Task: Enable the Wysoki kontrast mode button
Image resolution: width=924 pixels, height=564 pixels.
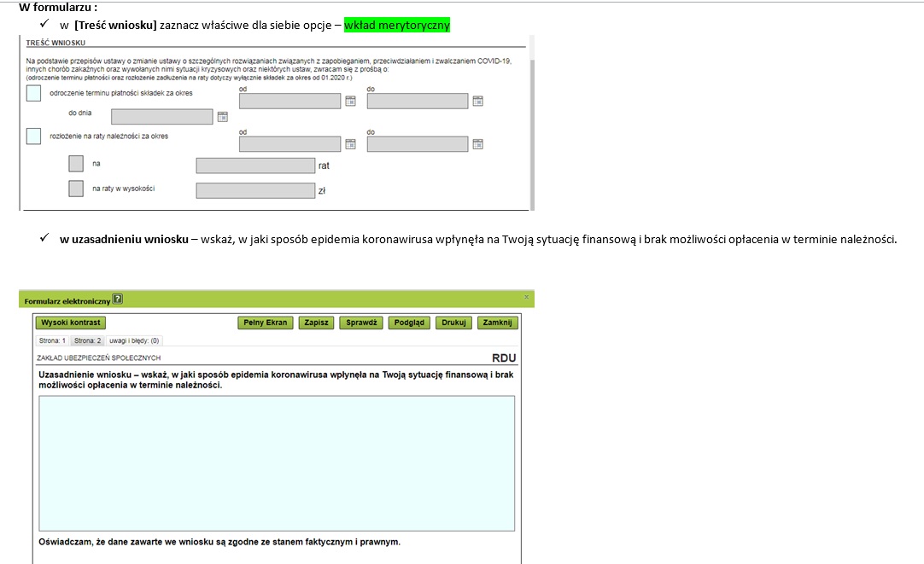Action: coord(71,323)
